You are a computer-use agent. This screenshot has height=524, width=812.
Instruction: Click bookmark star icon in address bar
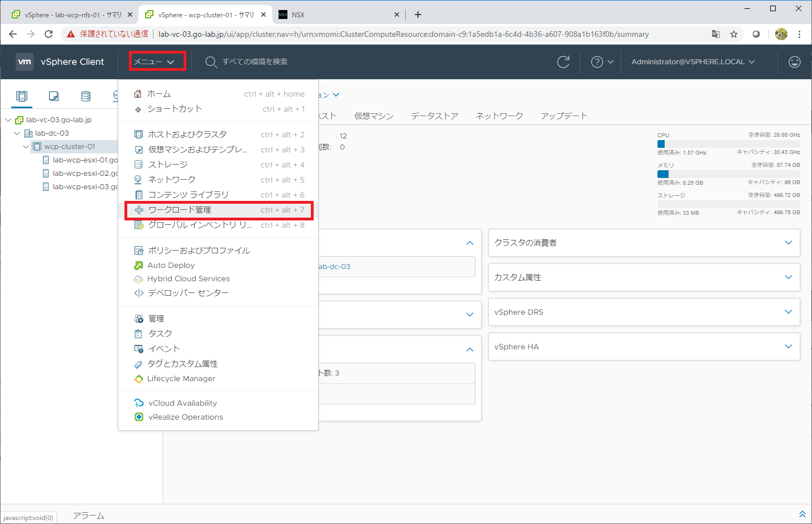click(x=734, y=34)
